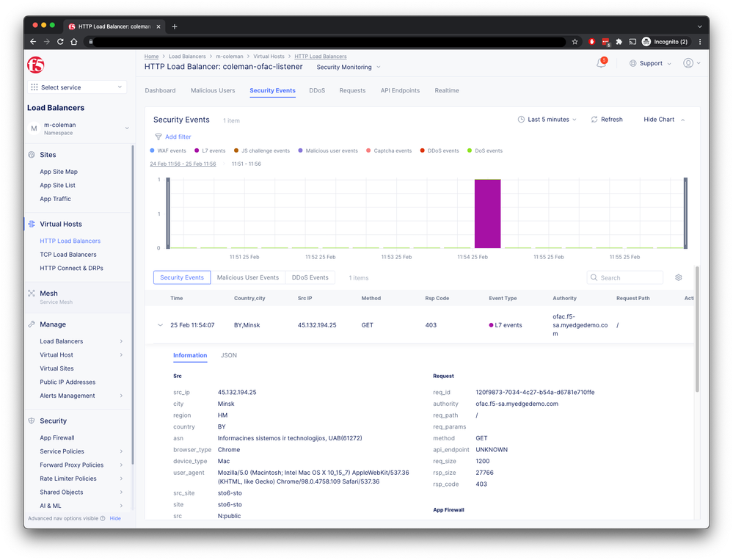Image resolution: width=733 pixels, height=560 pixels.
Task: Bookmark page with the star icon
Action: 575,42
